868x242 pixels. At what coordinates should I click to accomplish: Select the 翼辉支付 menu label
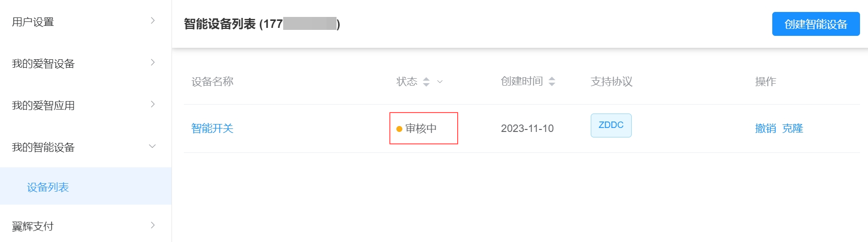[33, 226]
